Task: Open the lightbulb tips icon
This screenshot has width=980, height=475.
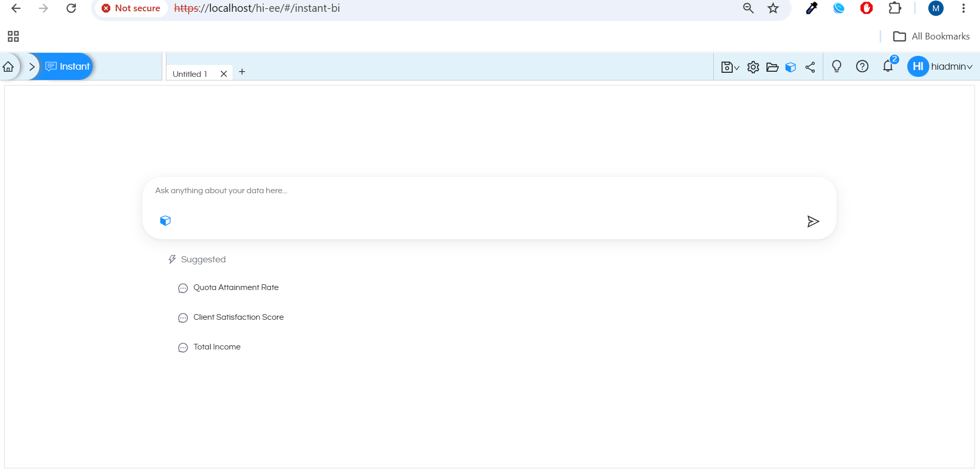Action: 837,67
